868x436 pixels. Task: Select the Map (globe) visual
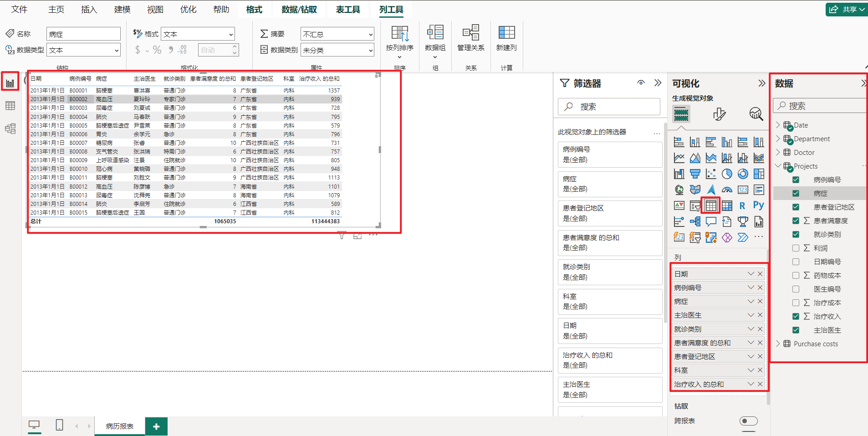tap(679, 190)
